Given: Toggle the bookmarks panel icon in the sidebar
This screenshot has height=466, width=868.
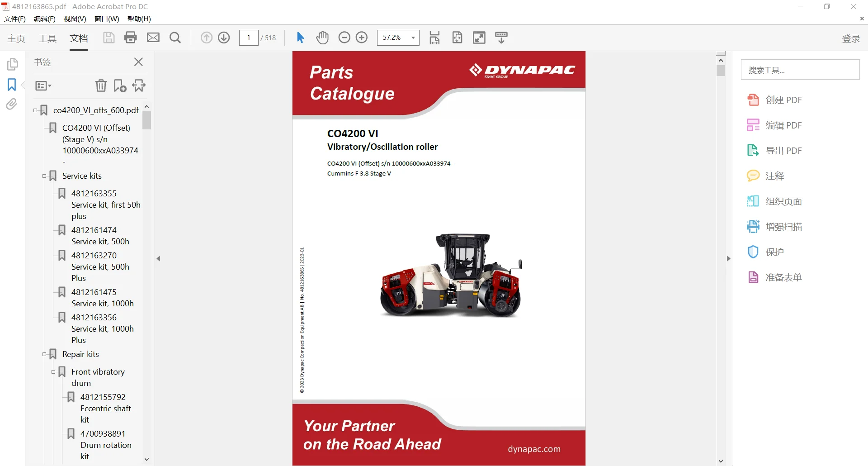Looking at the screenshot, I should click(x=12, y=85).
